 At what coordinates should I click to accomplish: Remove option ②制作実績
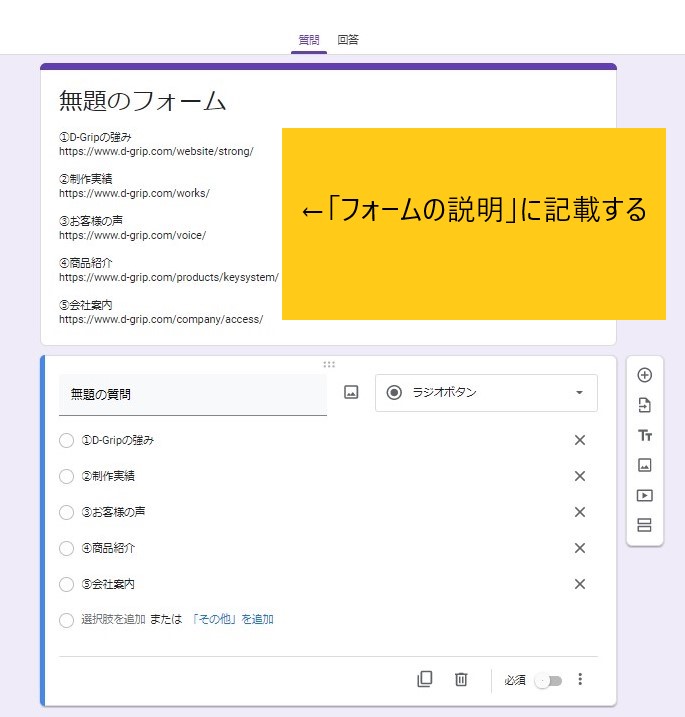click(580, 476)
